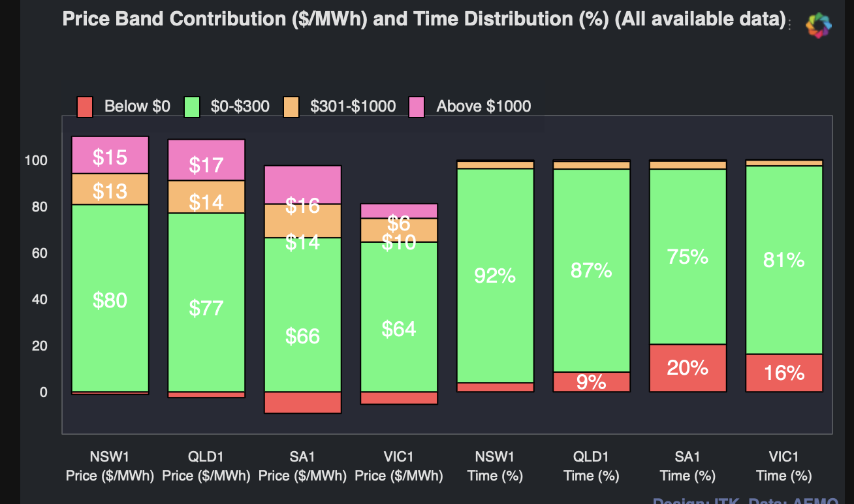854x504 pixels.
Task: Toggle the $0-$300 legend label
Action: [240, 106]
